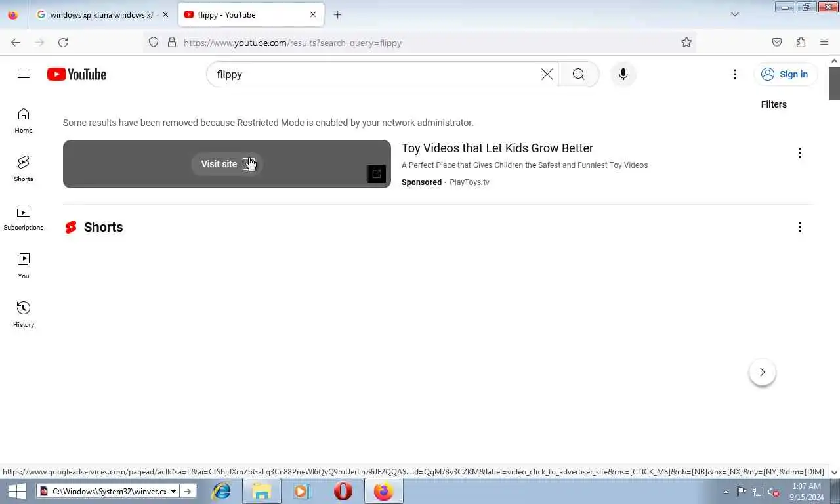Start voice search with microphone

click(623, 74)
